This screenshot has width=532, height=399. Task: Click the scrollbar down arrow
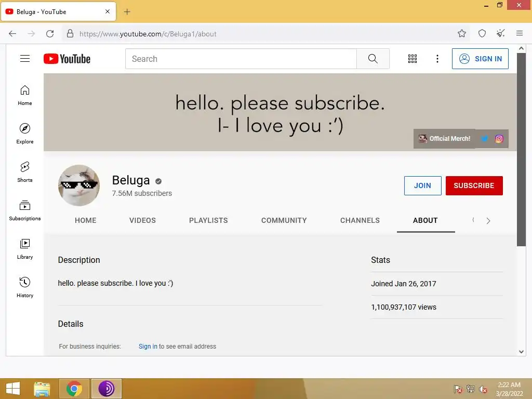tap(521, 352)
